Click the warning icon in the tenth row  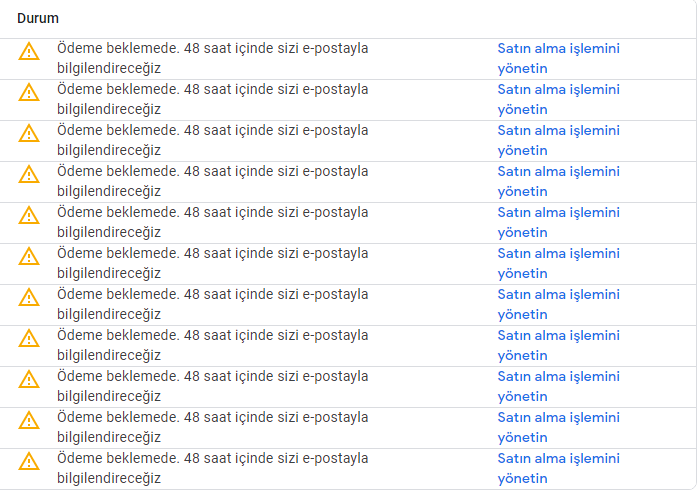[29, 420]
